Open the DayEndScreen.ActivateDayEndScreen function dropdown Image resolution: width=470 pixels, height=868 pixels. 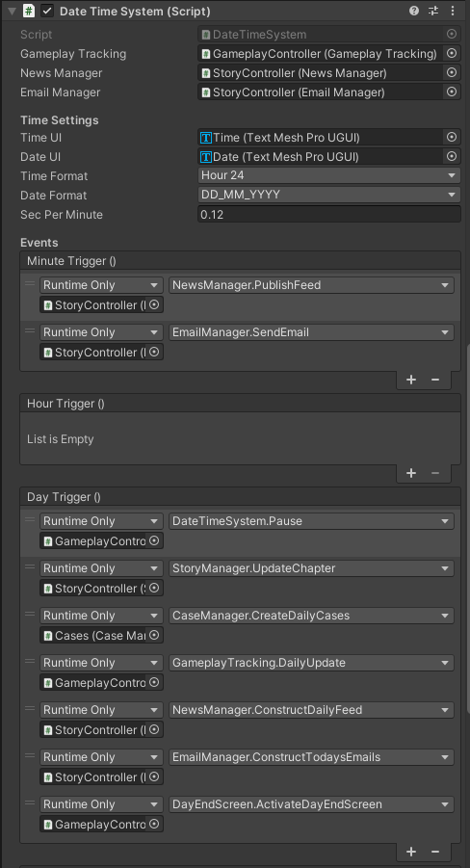pos(311,804)
